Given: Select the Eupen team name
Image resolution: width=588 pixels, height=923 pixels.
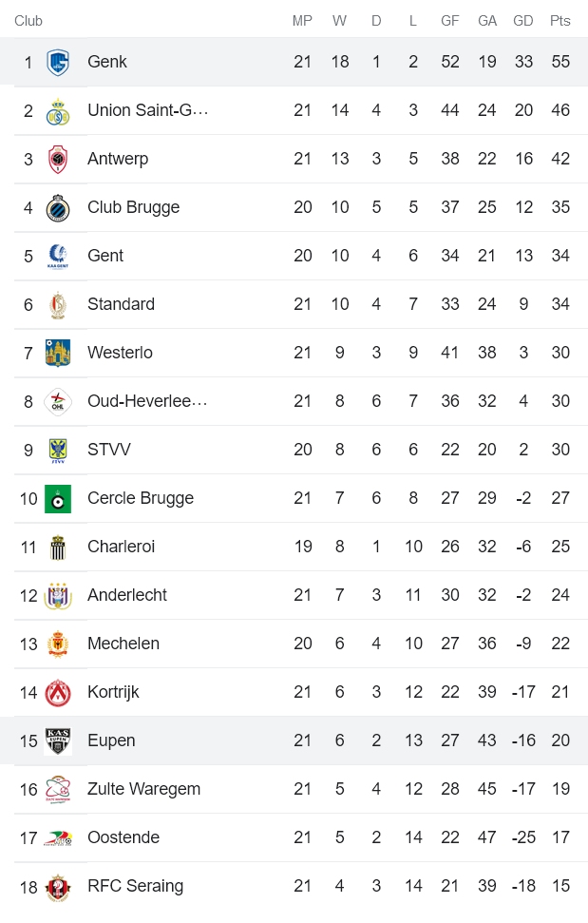Looking at the screenshot, I should 111,740.
